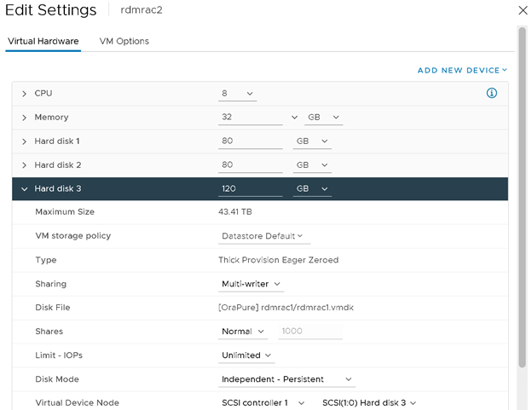This screenshot has width=532, height=410.
Task: Expand the CPU section
Action: 25,93
